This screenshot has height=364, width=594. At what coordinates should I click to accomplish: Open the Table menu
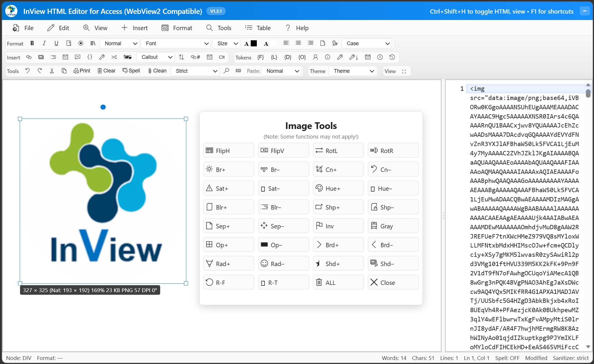coord(258,28)
